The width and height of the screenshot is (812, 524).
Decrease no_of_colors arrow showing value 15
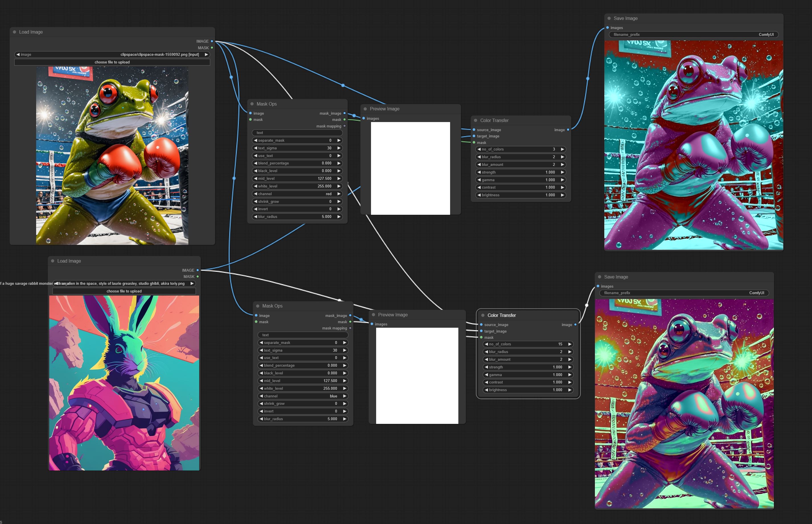coord(487,344)
